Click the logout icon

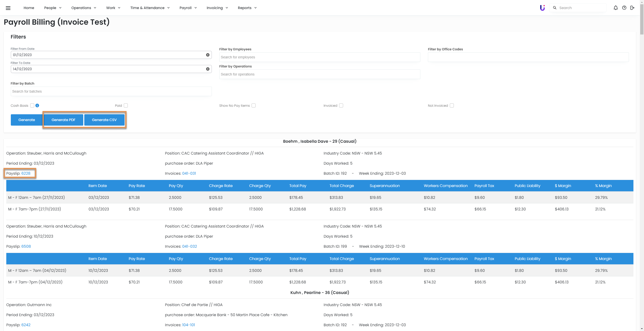point(632,8)
